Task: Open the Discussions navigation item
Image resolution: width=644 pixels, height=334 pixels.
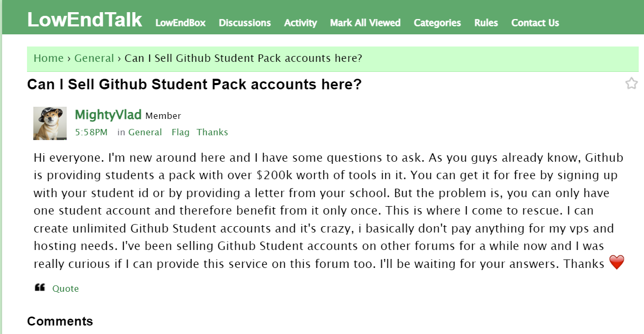Action: pyautogui.click(x=244, y=23)
